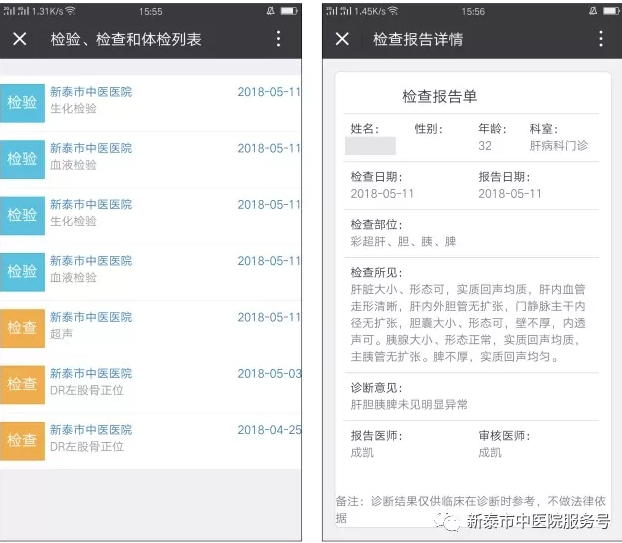Open three-dot menu on the list screen
Image resolution: width=622 pixels, height=543 pixels.
click(x=278, y=39)
